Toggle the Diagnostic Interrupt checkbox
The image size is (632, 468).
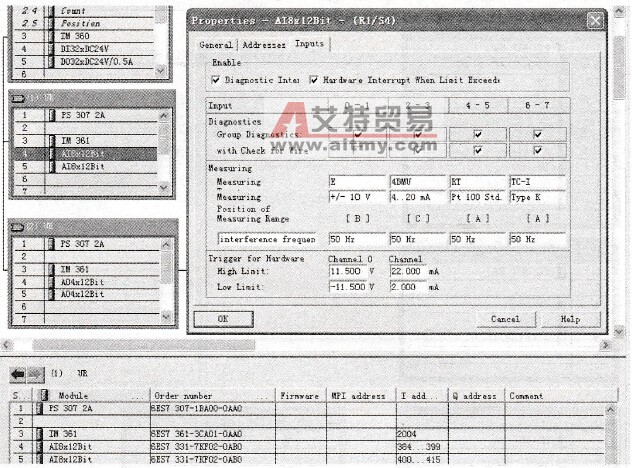click(215, 79)
